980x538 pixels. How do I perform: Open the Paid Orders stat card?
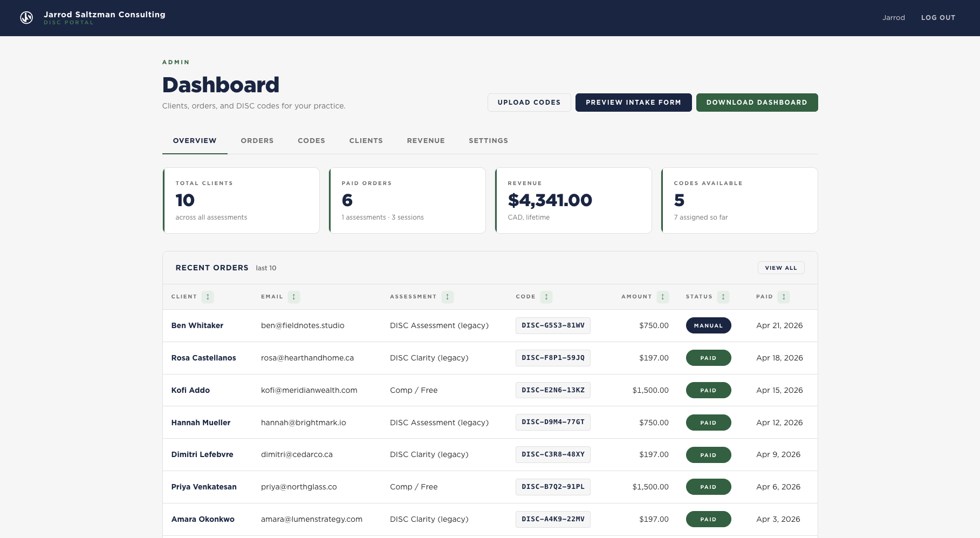pos(407,200)
